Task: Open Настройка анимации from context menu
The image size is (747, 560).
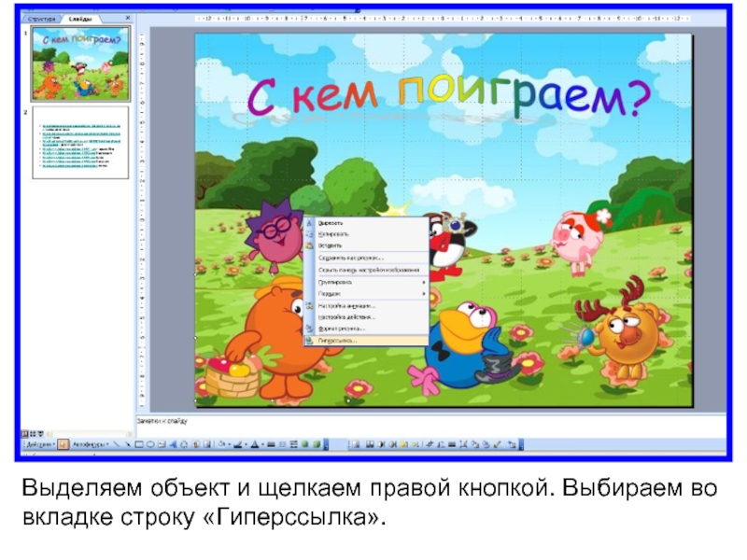Action: pos(366,306)
